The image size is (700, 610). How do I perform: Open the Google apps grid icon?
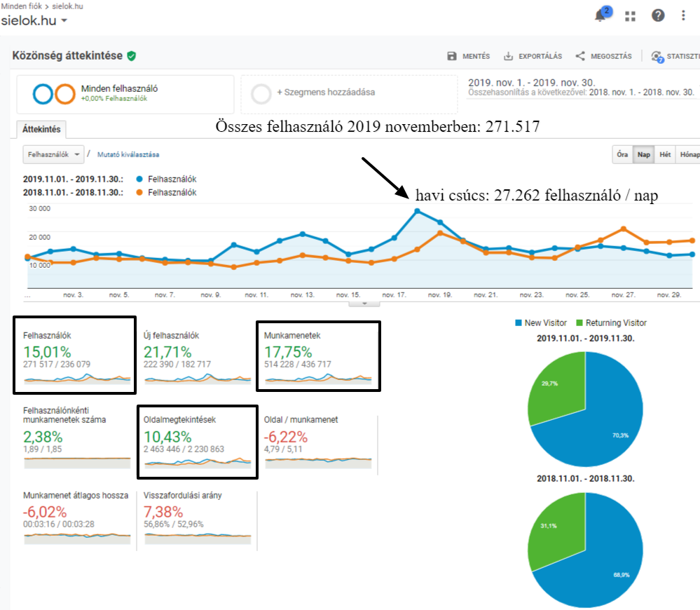point(631,15)
